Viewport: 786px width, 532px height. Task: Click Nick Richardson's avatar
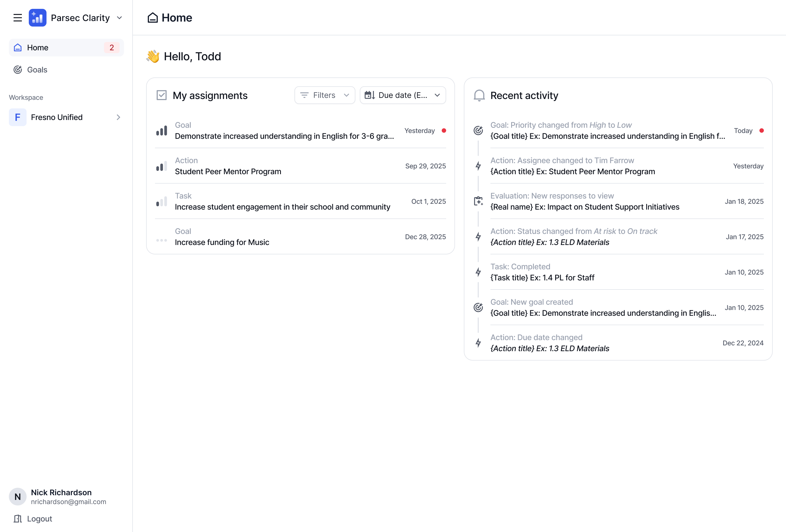coord(18,497)
